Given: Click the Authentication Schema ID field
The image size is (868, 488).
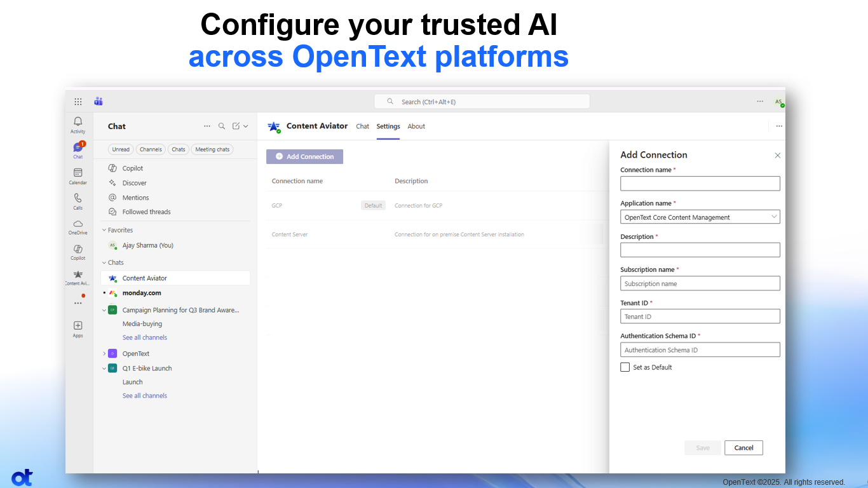Looking at the screenshot, I should [700, 349].
